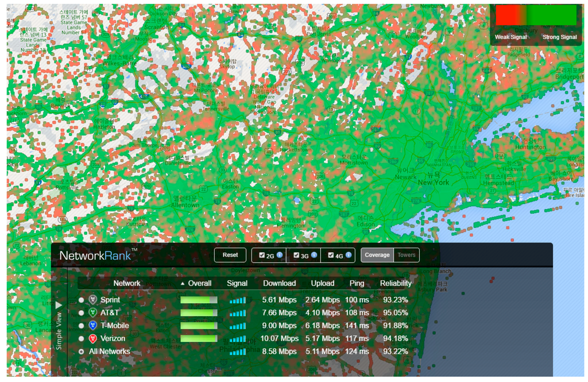Click the Verizon network pin icon
The width and height of the screenshot is (588, 382).
(x=93, y=339)
